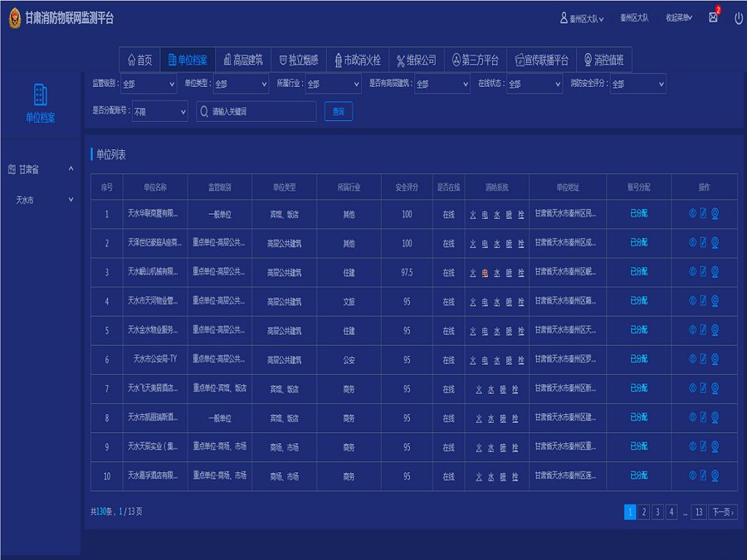This screenshot has height=560, width=747.
Task: Click 已分配 link in row 4
Action: [x=638, y=301]
